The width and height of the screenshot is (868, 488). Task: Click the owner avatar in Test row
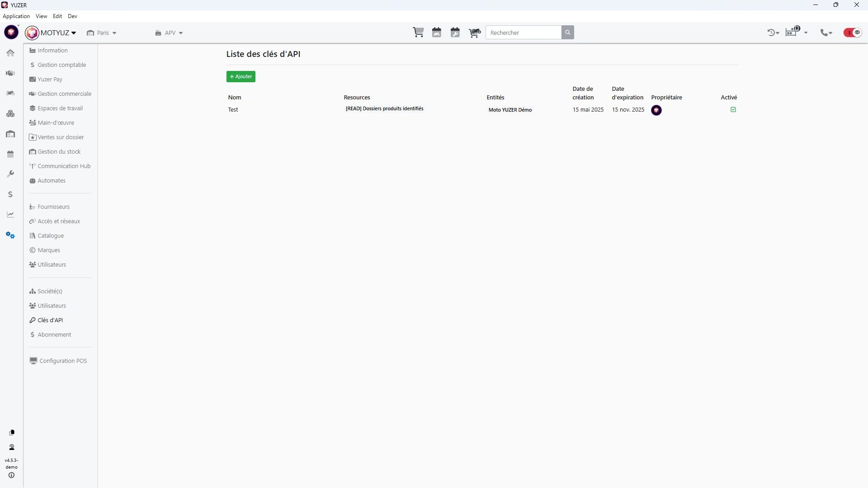coord(656,110)
